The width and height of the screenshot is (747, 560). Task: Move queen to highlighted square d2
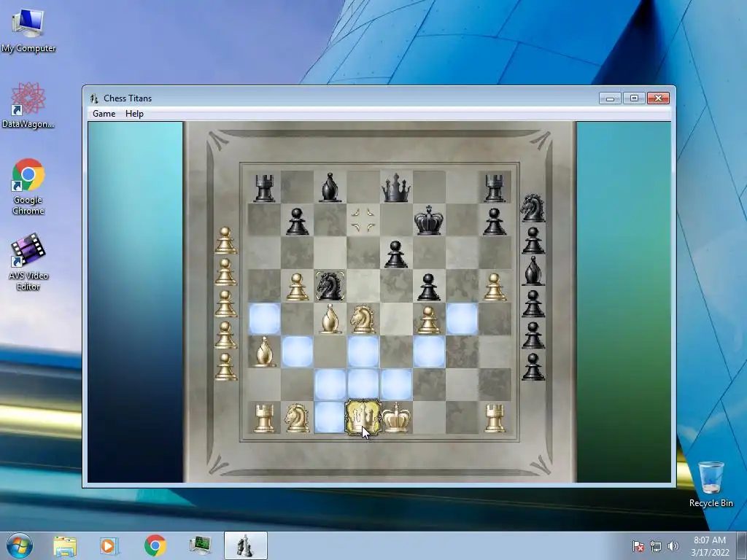point(363,385)
